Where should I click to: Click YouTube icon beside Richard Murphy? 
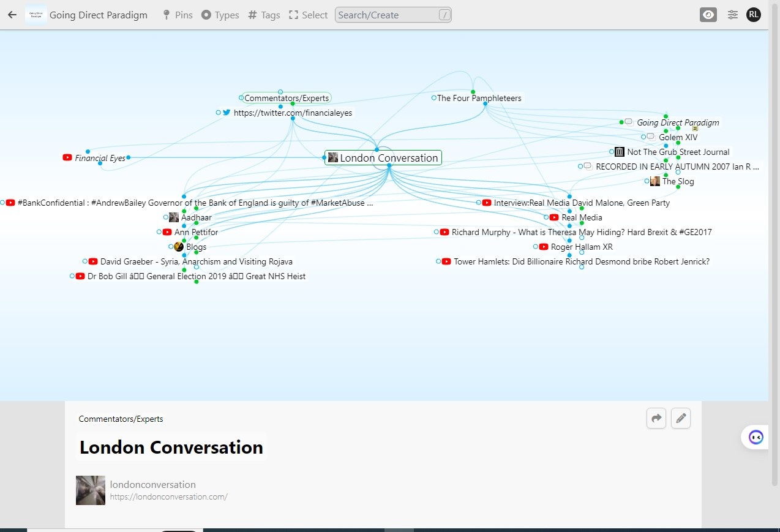[x=444, y=232]
